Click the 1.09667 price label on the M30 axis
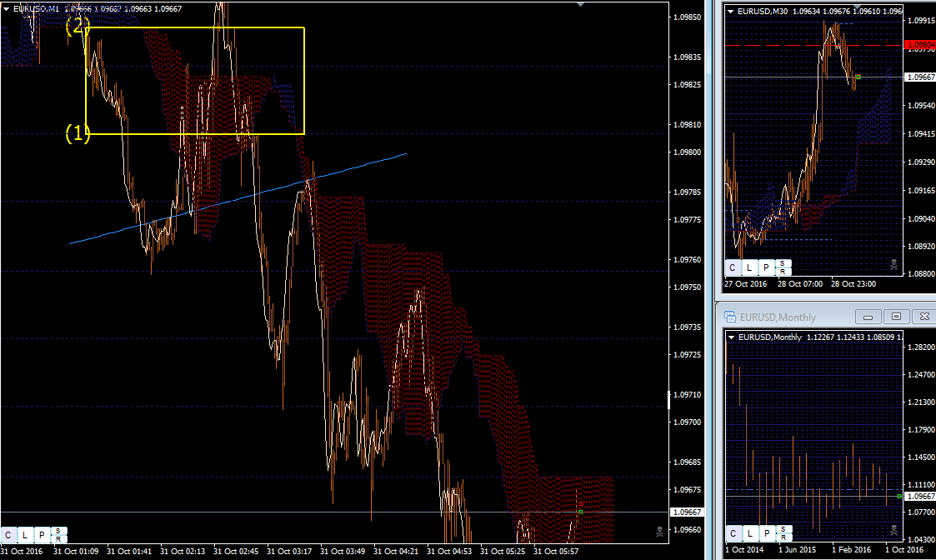The image size is (936, 560). point(920,77)
